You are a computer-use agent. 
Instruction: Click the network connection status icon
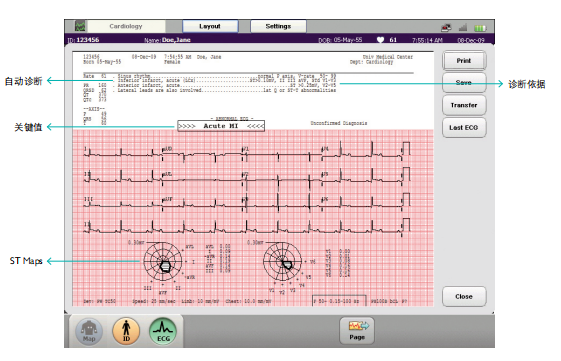[446, 27]
